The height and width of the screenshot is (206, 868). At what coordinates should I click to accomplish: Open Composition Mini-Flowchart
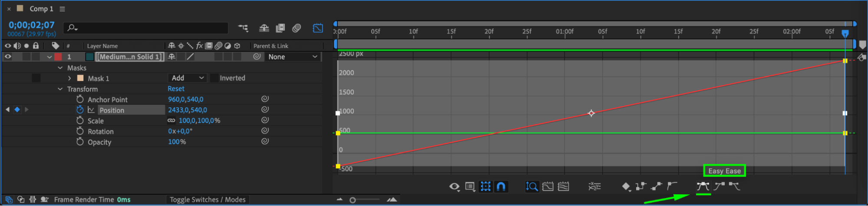(x=243, y=28)
